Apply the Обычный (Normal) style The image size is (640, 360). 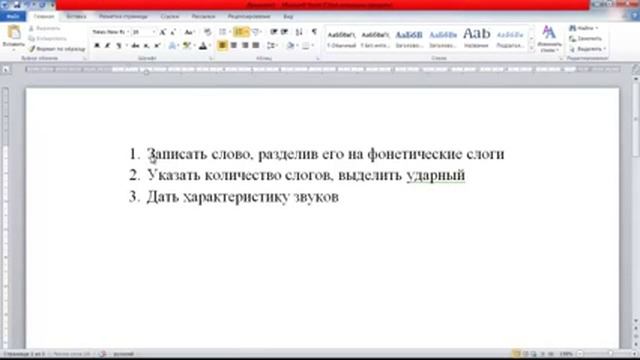(x=341, y=38)
